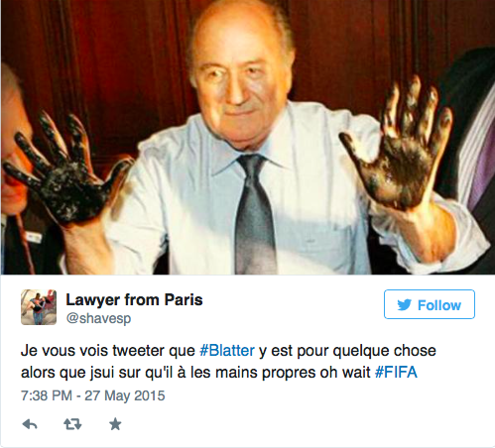Open the #Blatter hashtag
Viewport: 495px width, 448px height.
[227, 351]
